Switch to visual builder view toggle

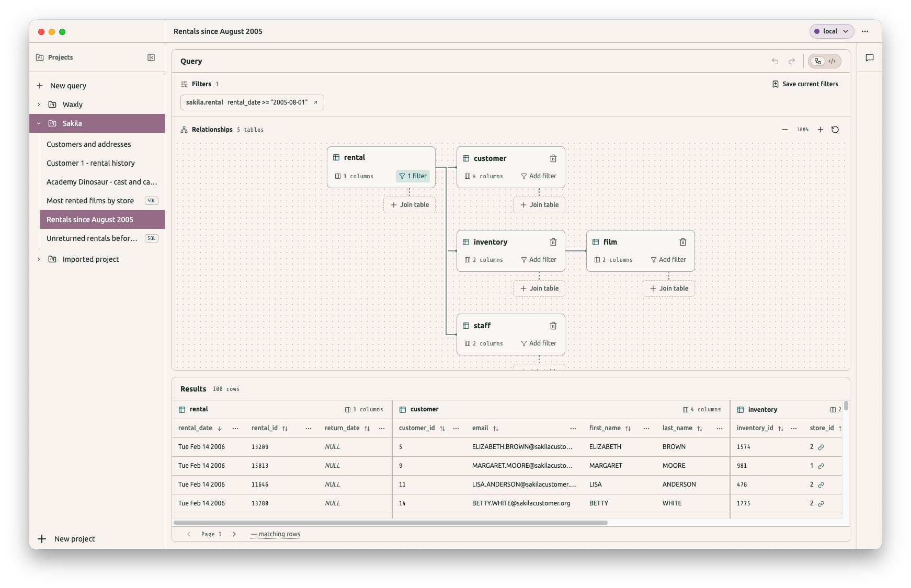818,61
